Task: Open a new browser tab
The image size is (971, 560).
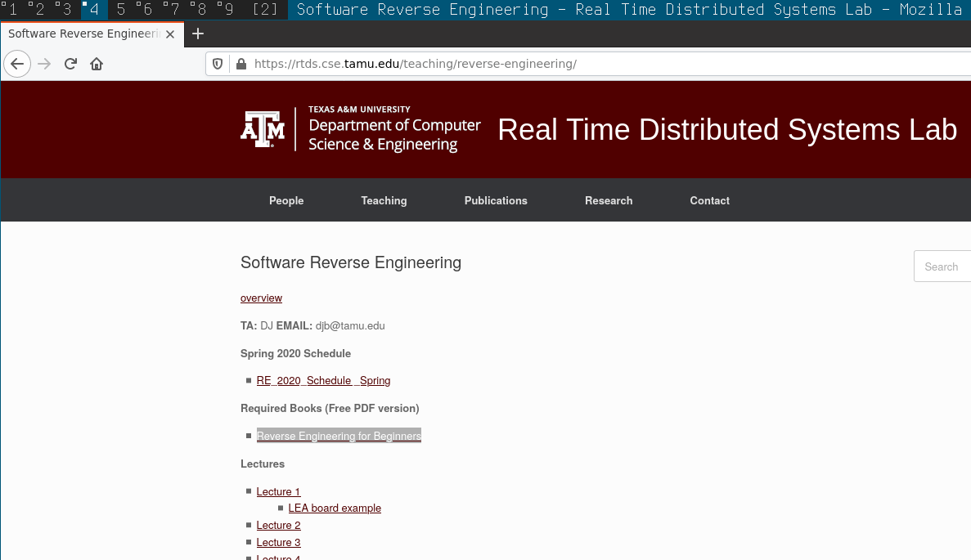Action: [198, 34]
